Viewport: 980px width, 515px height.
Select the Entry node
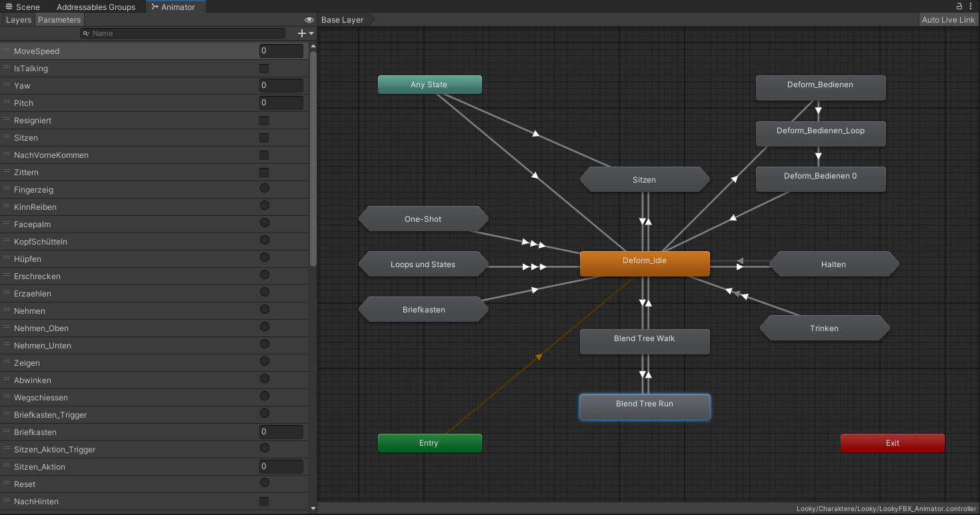pos(429,443)
